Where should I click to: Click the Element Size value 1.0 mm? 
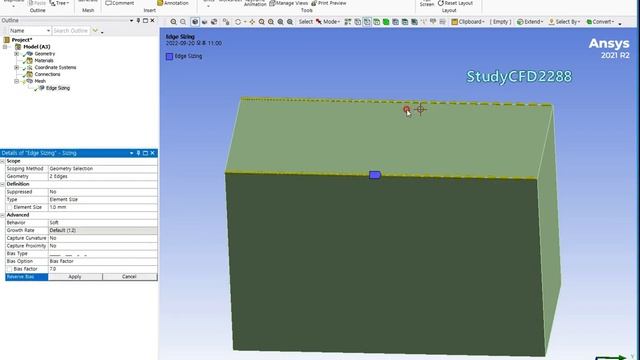[102, 207]
